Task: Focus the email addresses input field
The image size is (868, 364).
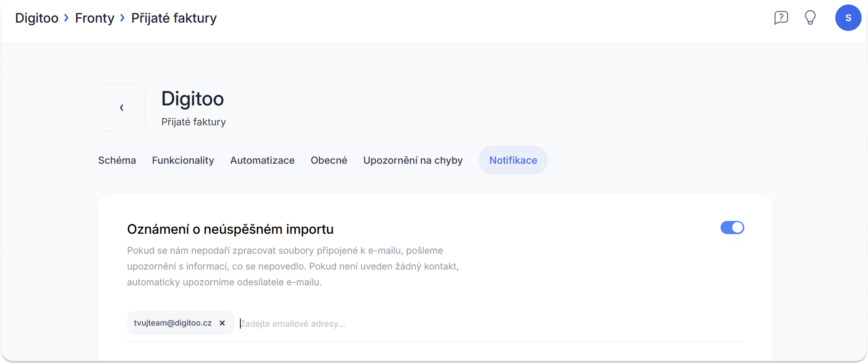Action: (x=492, y=323)
